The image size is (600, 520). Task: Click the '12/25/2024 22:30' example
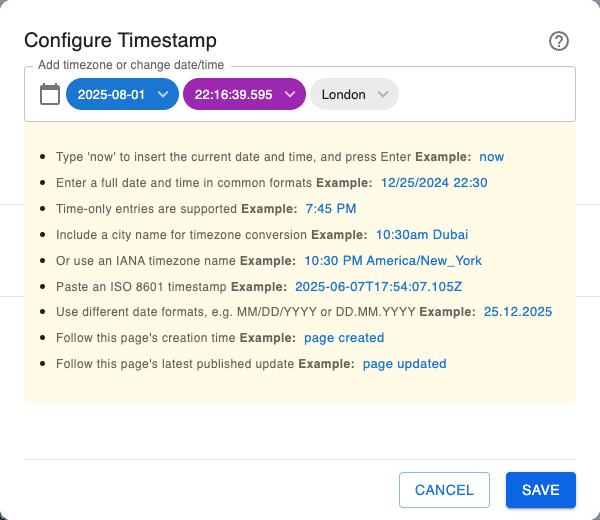point(434,183)
